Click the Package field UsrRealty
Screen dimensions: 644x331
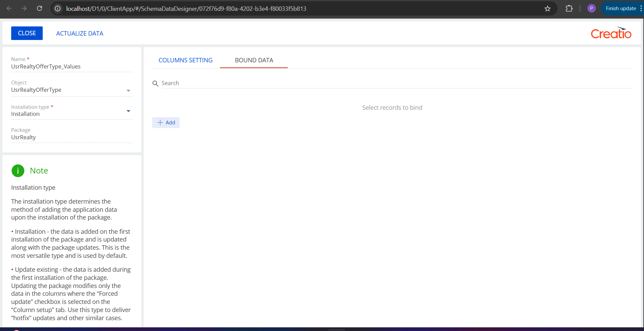tap(72, 137)
